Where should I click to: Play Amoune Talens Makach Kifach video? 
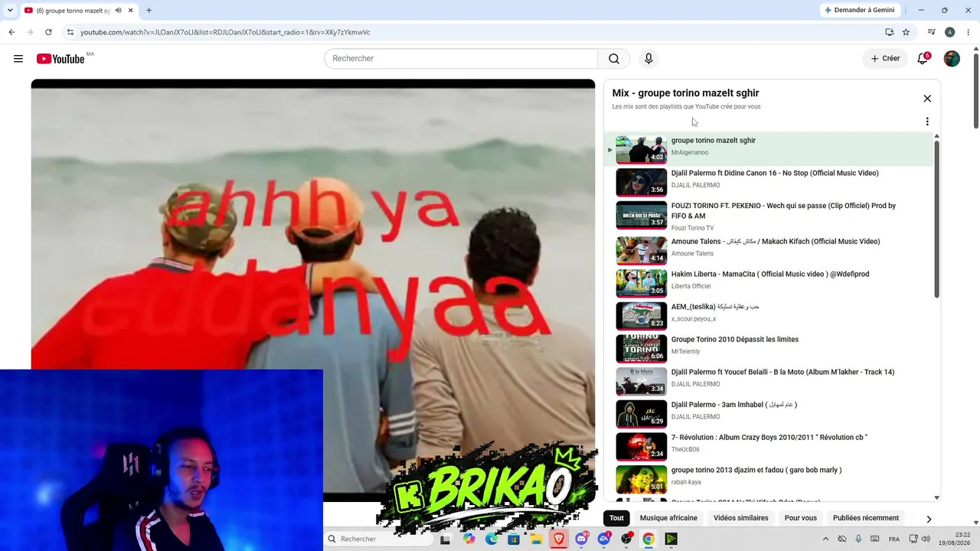776,242
